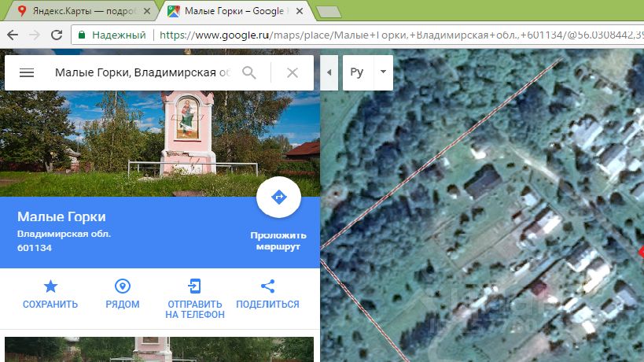Close the Малые Горки Google tab

pyautogui.click(x=300, y=12)
